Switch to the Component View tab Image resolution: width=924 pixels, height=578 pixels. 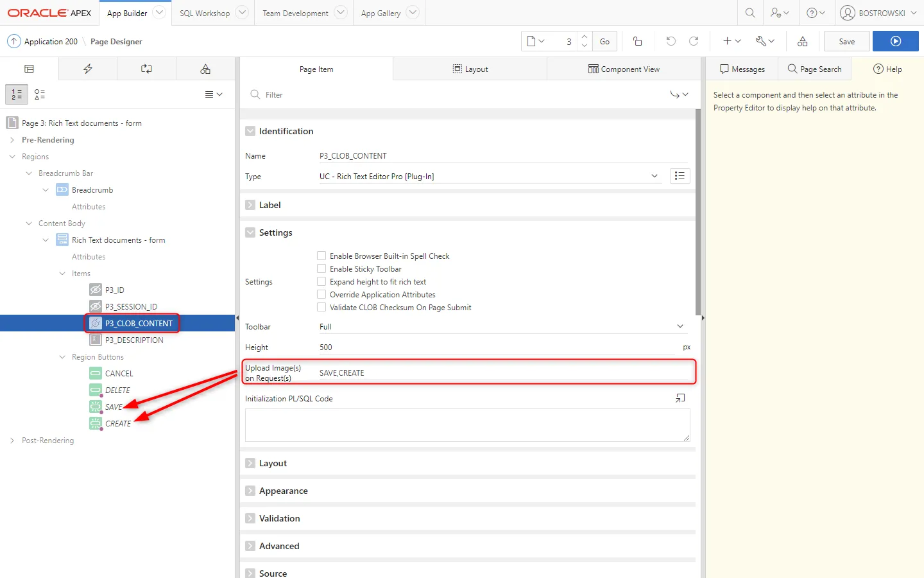(623, 69)
